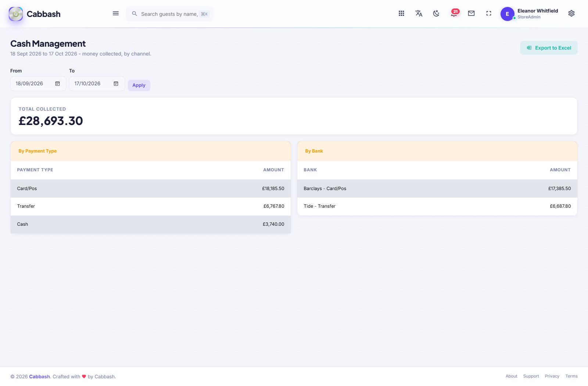The width and height of the screenshot is (588, 386).
Task: Open the Support footer link
Action: [531, 376]
